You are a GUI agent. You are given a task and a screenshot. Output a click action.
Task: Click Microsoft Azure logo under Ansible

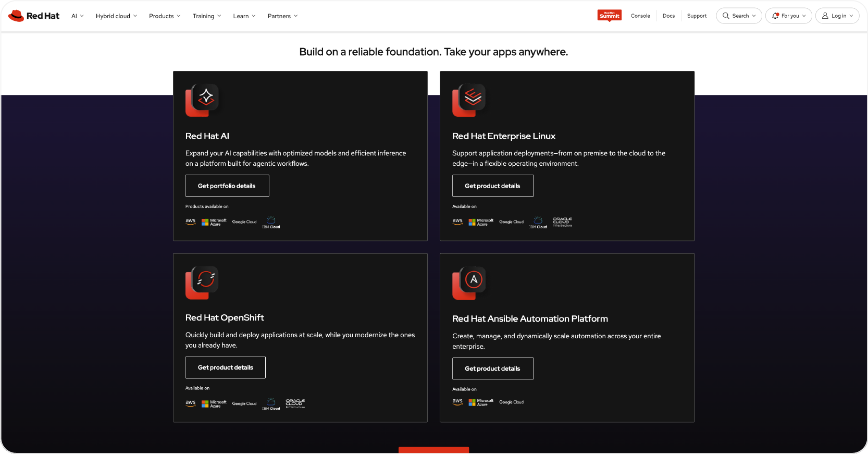[481, 402]
